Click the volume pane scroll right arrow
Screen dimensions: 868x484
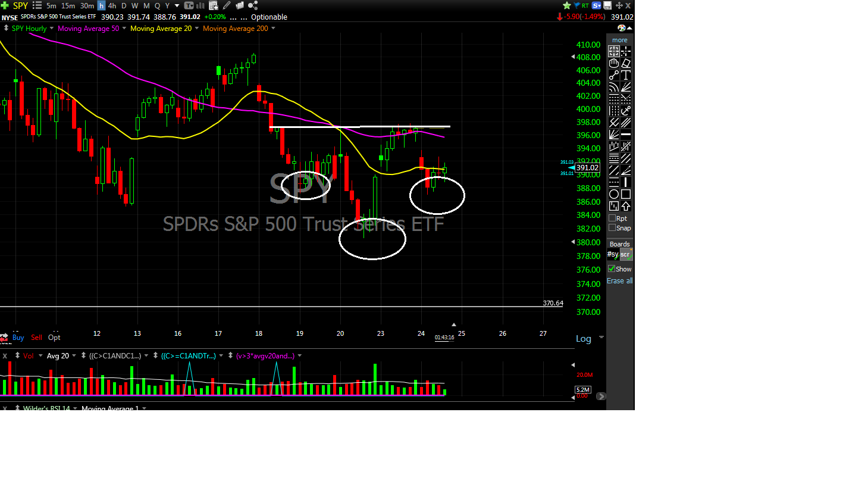click(601, 396)
